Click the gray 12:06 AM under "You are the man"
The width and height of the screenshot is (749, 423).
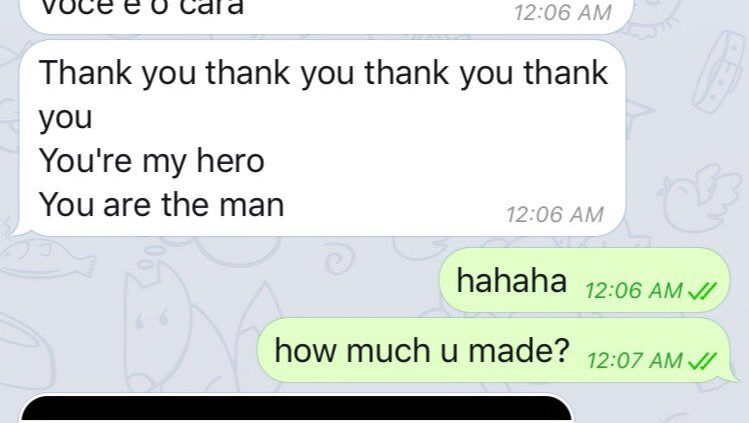pyautogui.click(x=555, y=215)
